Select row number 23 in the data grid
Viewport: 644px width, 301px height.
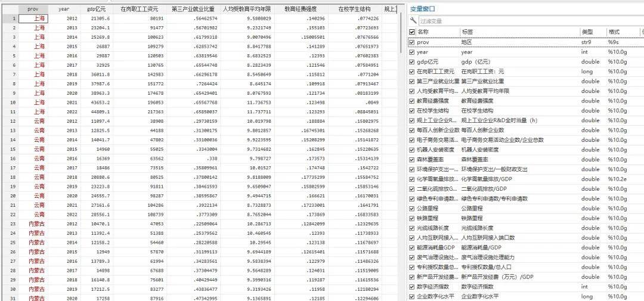pyautogui.click(x=10, y=224)
